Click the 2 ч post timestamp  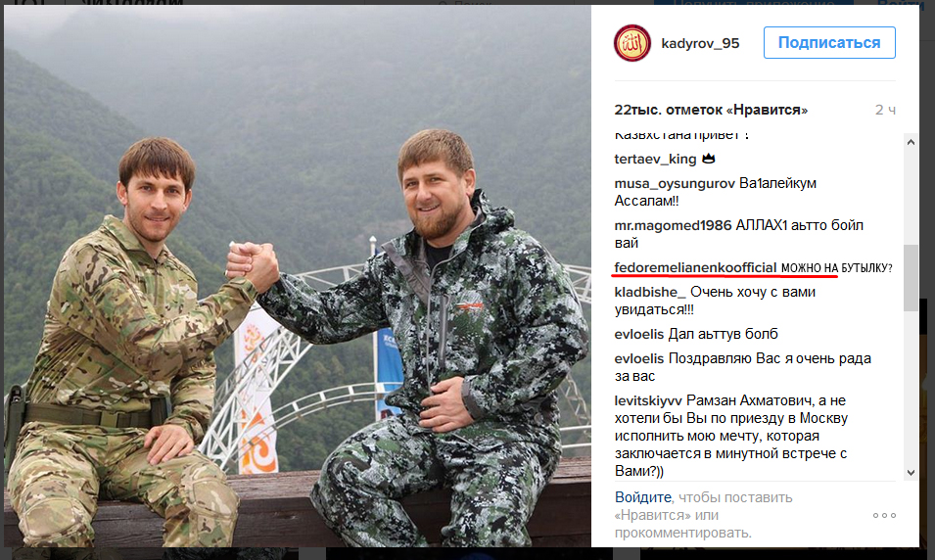click(x=885, y=110)
